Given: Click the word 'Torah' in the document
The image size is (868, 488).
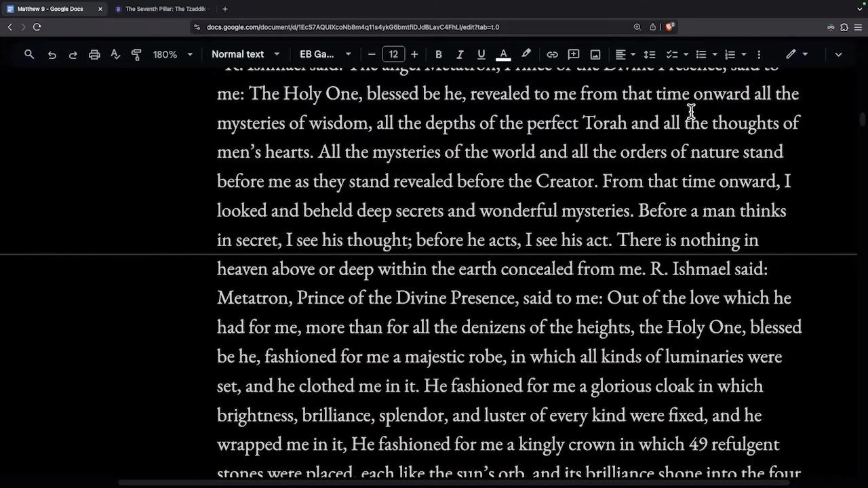Looking at the screenshot, I should point(605,123).
